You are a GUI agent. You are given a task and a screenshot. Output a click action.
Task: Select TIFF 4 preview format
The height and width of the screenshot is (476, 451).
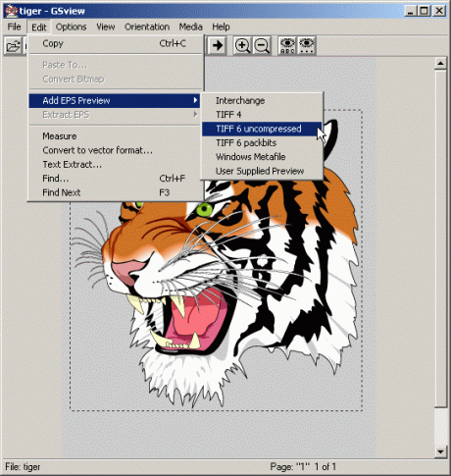(262, 115)
